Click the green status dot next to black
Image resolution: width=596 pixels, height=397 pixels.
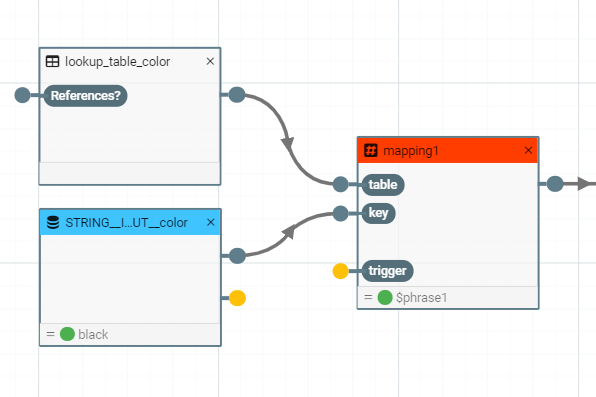tap(67, 334)
